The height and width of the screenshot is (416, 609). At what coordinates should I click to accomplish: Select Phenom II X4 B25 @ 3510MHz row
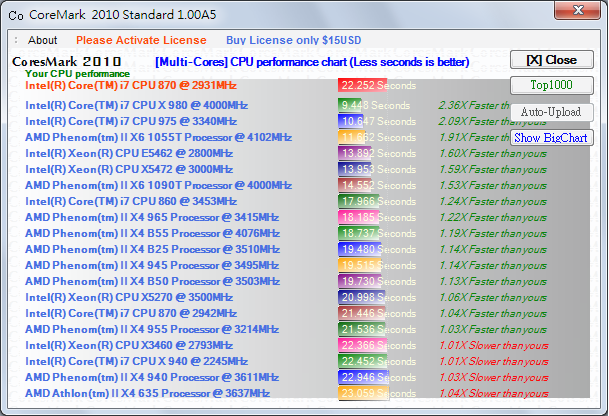point(153,249)
